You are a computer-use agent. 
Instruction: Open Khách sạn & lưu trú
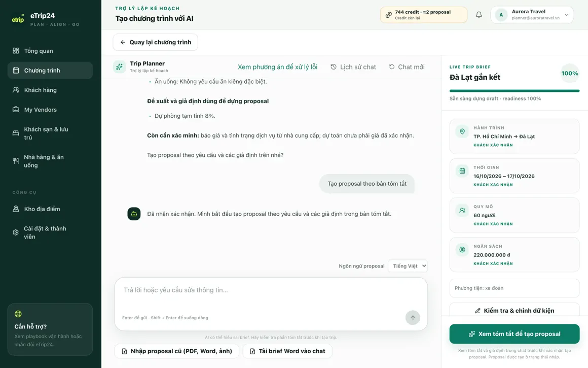[50, 133]
